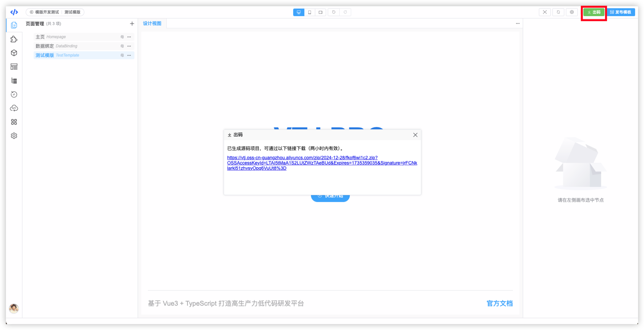Viewport: 644px width, 330px height.
Task: Click the VTJ code logo icon
Action: (14, 12)
